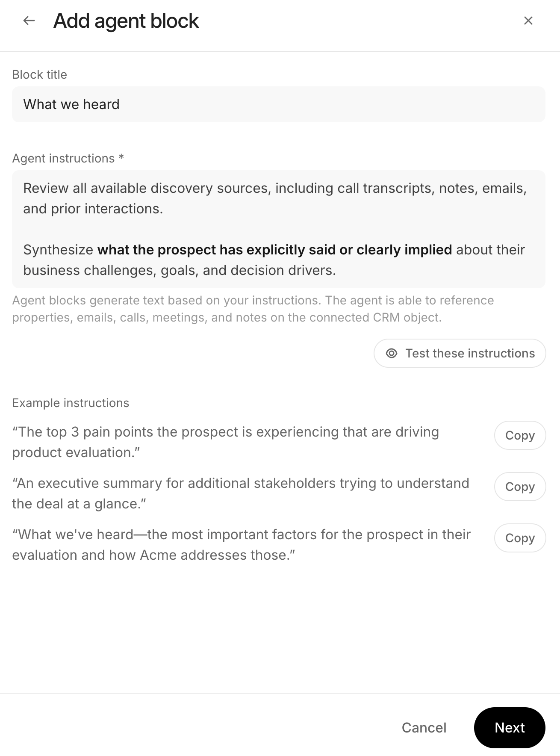Go back using the left arrow icon

pyautogui.click(x=29, y=21)
